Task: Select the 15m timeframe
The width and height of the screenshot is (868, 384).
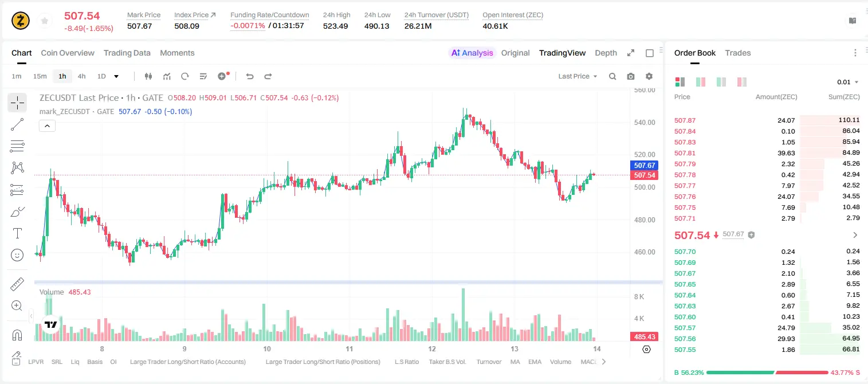Action: pos(40,76)
